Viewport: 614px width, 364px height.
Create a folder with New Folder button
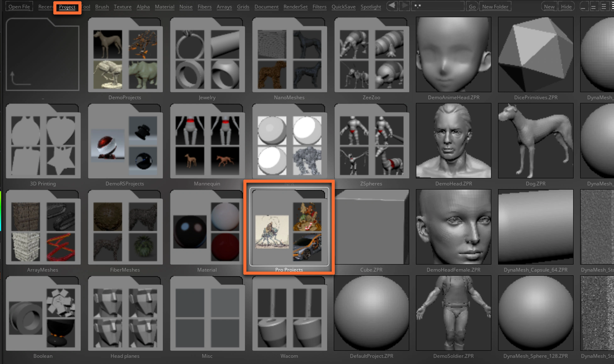495,7
